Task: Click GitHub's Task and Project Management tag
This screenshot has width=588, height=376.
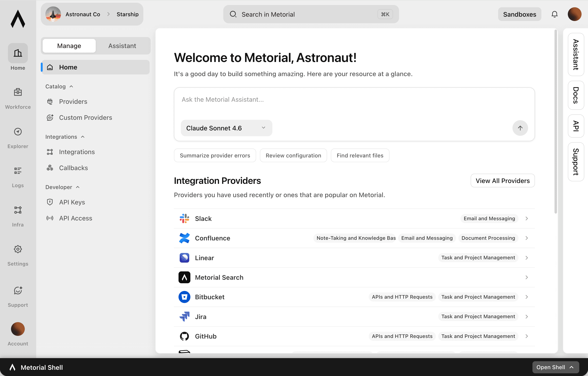Action: point(478,336)
